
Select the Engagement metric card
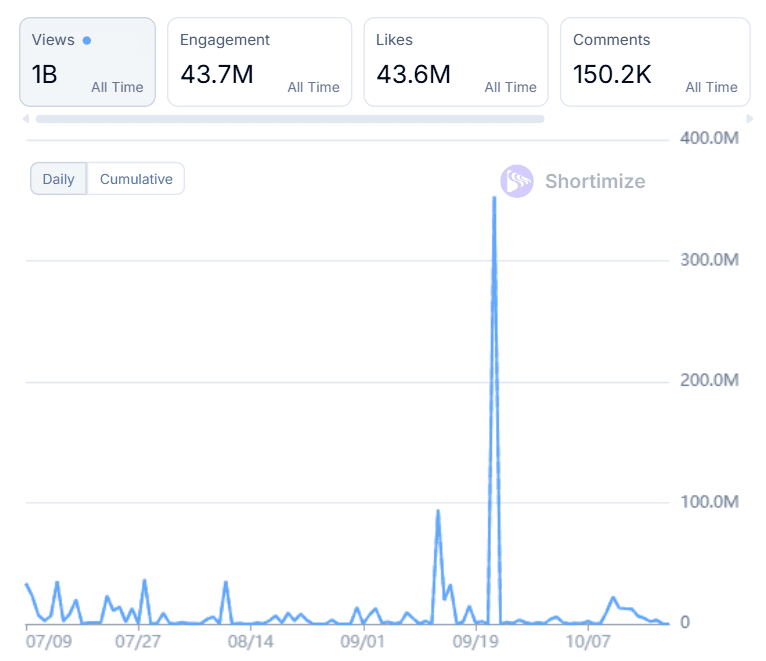tap(259, 61)
